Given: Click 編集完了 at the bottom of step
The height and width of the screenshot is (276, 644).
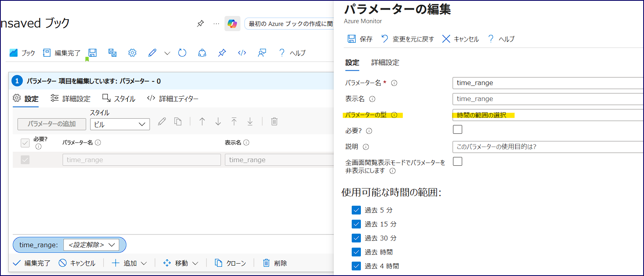Looking at the screenshot, I should point(32,263).
